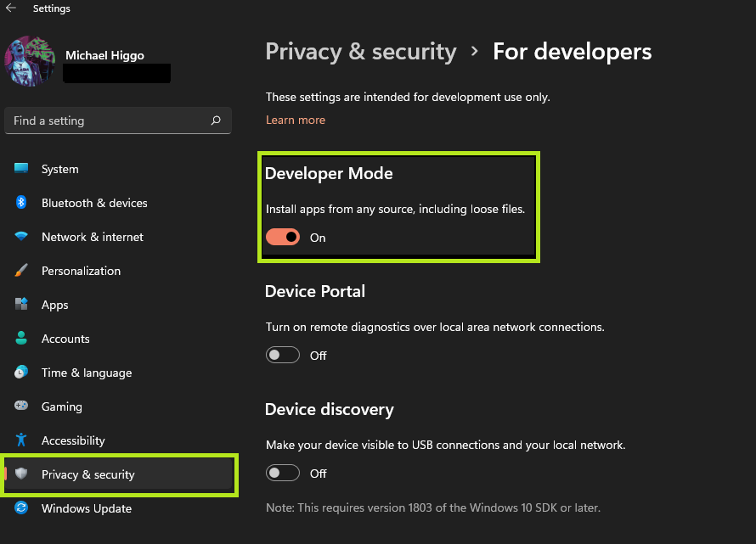Turn on the Device discovery toggle
The width and height of the screenshot is (756, 544).
[x=283, y=474]
